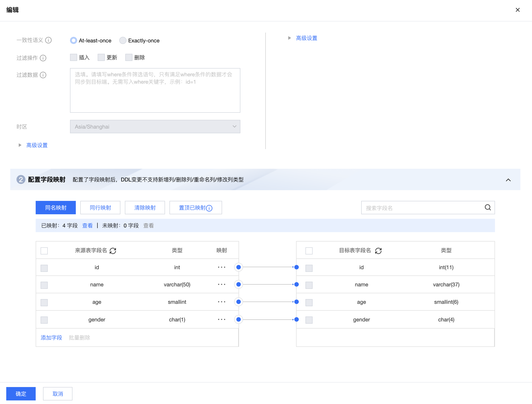Collapse the 配置字段映射 section chevron
The image size is (532, 404).
[x=508, y=180]
